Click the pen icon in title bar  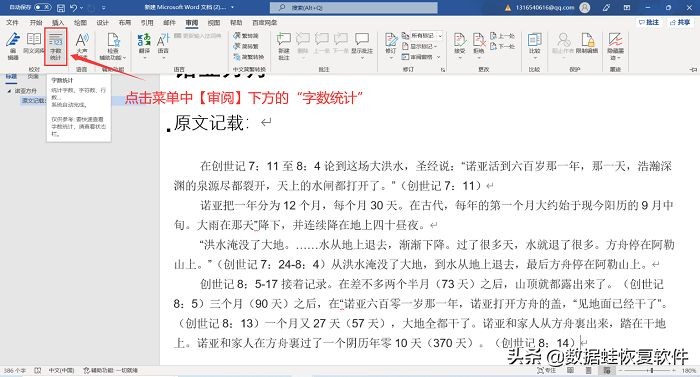coord(606,8)
